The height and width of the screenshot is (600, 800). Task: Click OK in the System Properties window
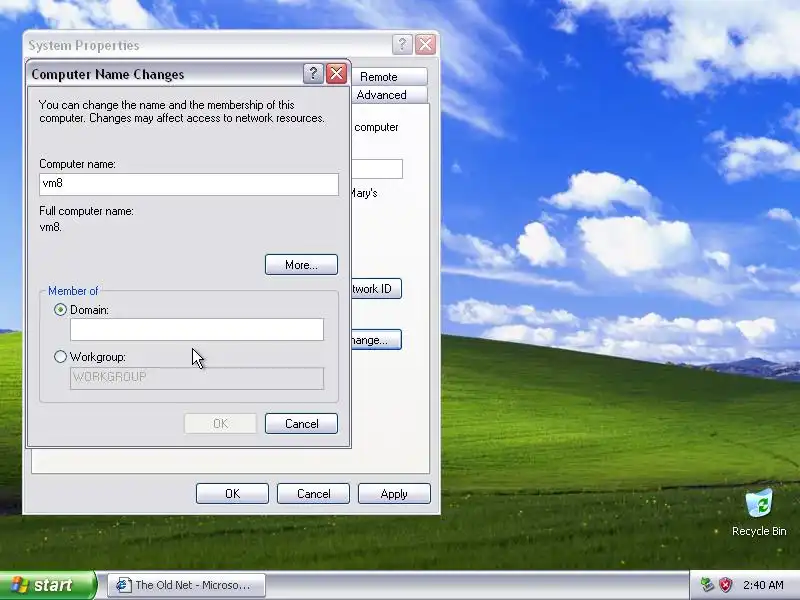point(232,493)
